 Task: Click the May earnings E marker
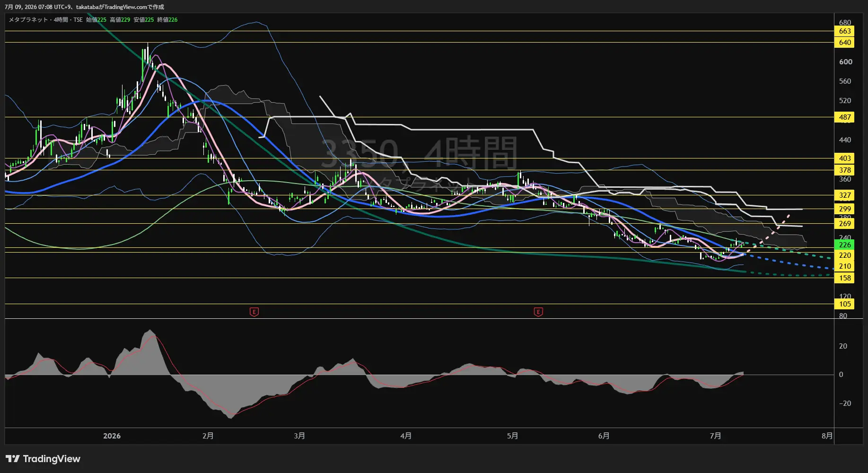coord(538,312)
